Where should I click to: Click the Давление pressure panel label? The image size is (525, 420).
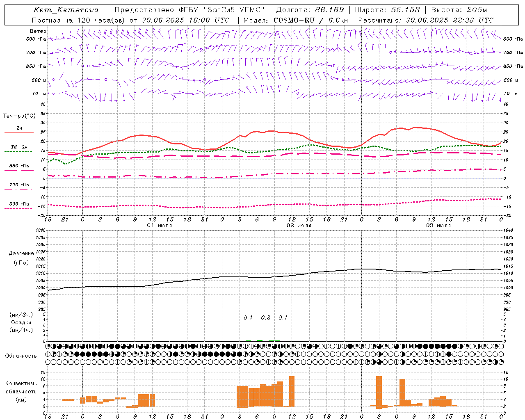[21, 253]
